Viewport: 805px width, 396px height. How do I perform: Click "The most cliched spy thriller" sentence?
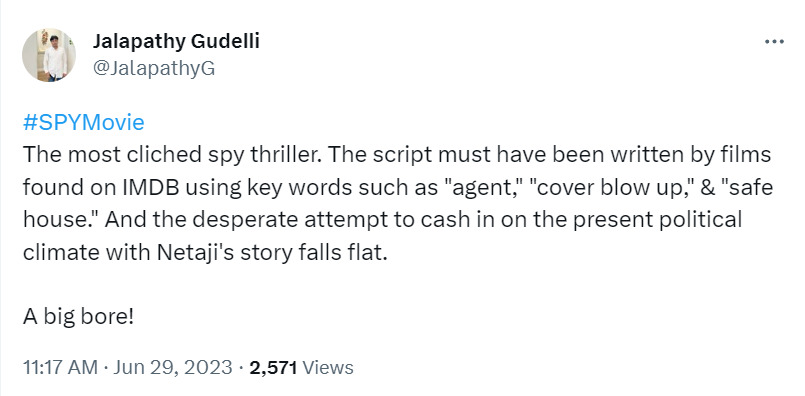click(173, 155)
